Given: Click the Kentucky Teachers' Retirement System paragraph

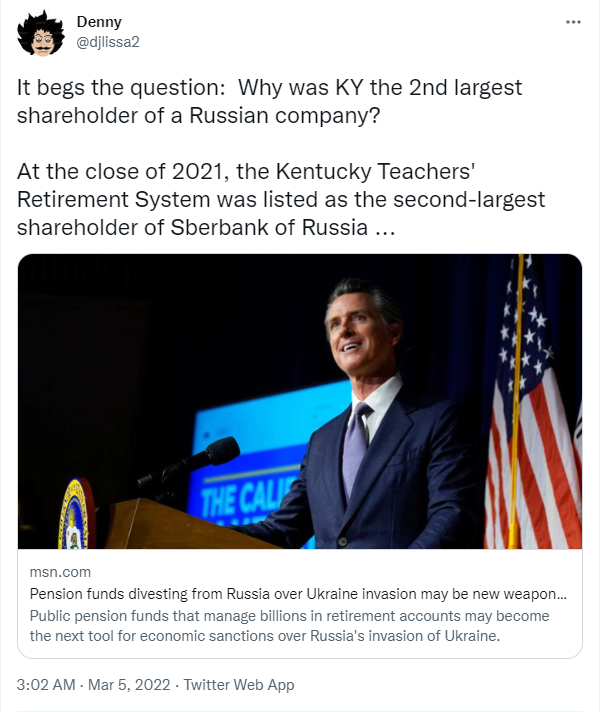Looking at the screenshot, I should 280,199.
